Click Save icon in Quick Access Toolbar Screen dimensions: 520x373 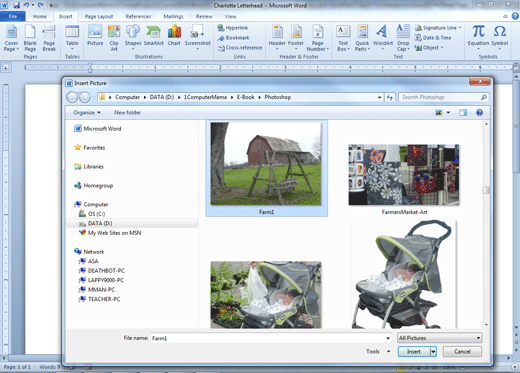(x=16, y=5)
